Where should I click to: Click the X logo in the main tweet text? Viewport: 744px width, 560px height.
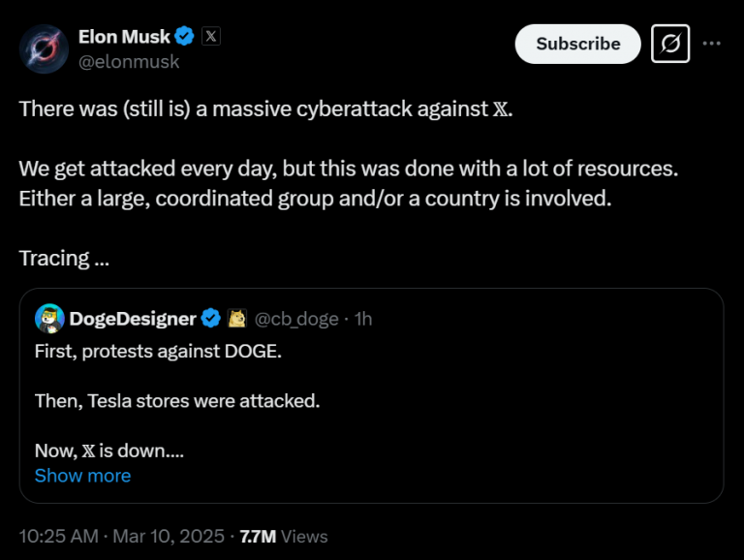[500, 109]
